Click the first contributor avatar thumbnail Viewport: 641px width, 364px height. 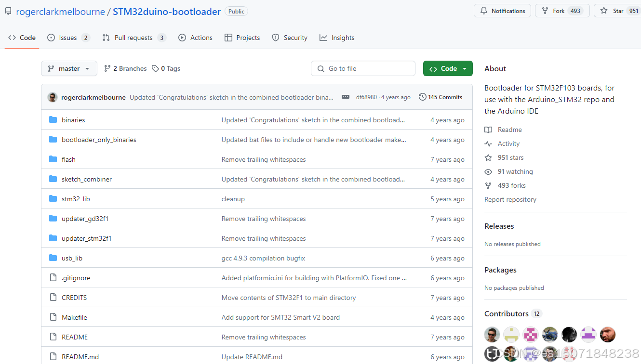492,334
